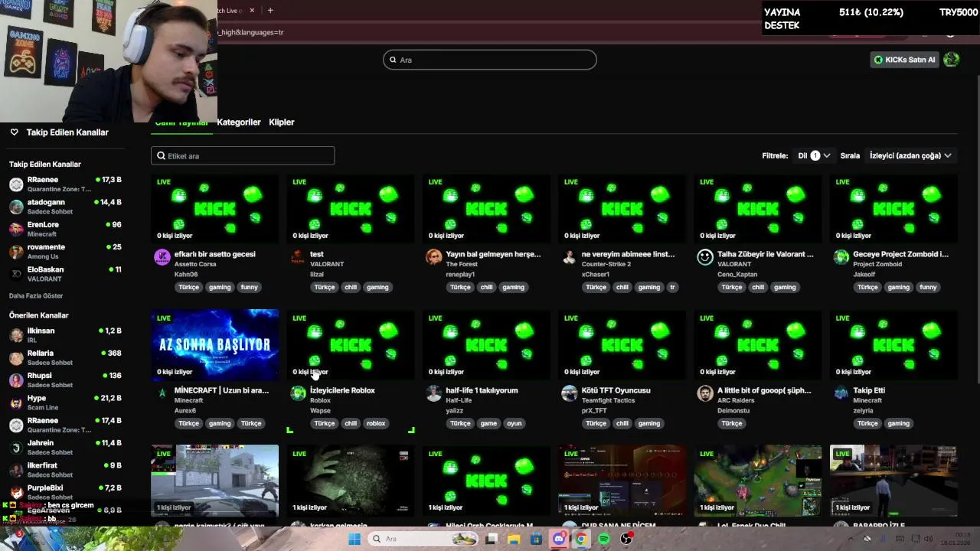Image resolution: width=980 pixels, height=551 pixels.
Task: Click ARC Raiders category text
Action: (x=736, y=400)
